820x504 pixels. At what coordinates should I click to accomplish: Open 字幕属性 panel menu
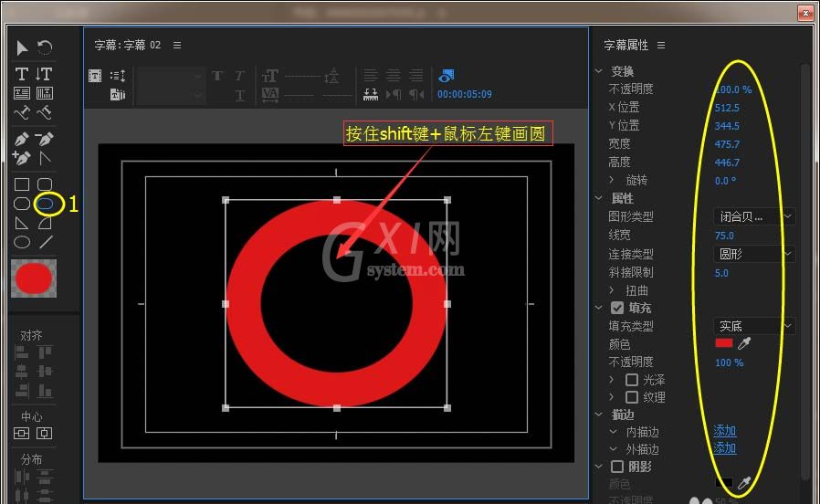click(661, 46)
